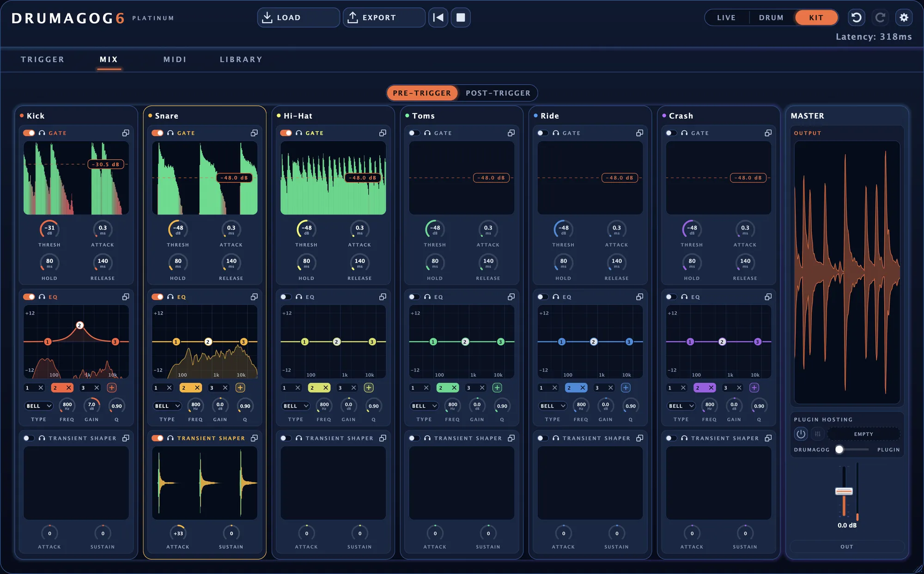Screen dimensions: 924x574
Task: Add an EQ band on Hi-Hat
Action: (x=369, y=388)
